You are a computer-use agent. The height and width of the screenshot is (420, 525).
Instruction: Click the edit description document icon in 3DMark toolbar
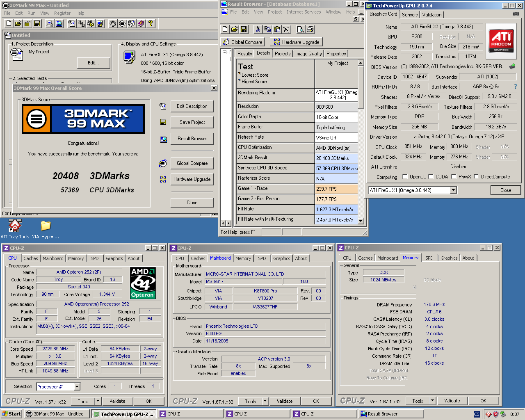pos(72,24)
